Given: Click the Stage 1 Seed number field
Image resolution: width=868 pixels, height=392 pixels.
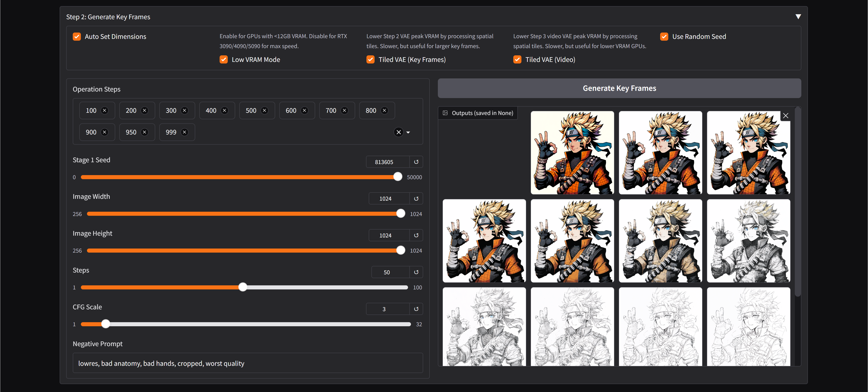Looking at the screenshot, I should 388,162.
